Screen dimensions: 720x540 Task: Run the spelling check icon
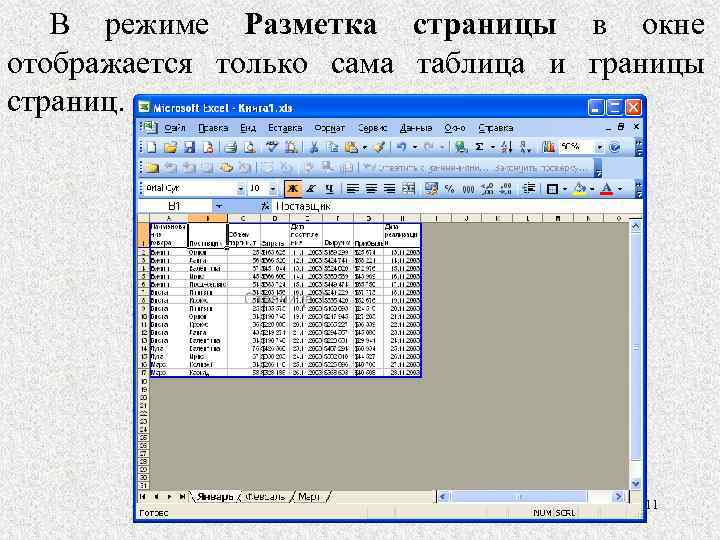(x=272, y=147)
